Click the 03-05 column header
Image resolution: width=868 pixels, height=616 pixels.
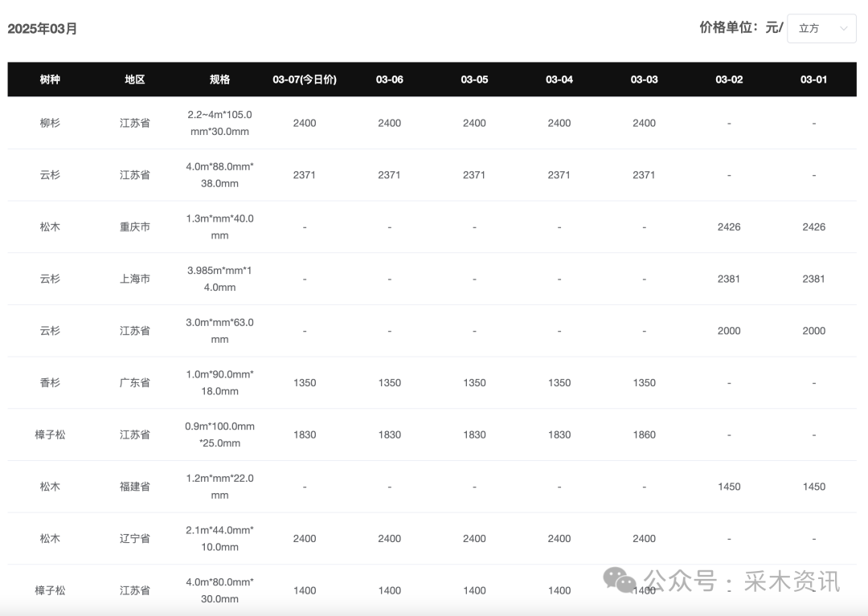(474, 80)
